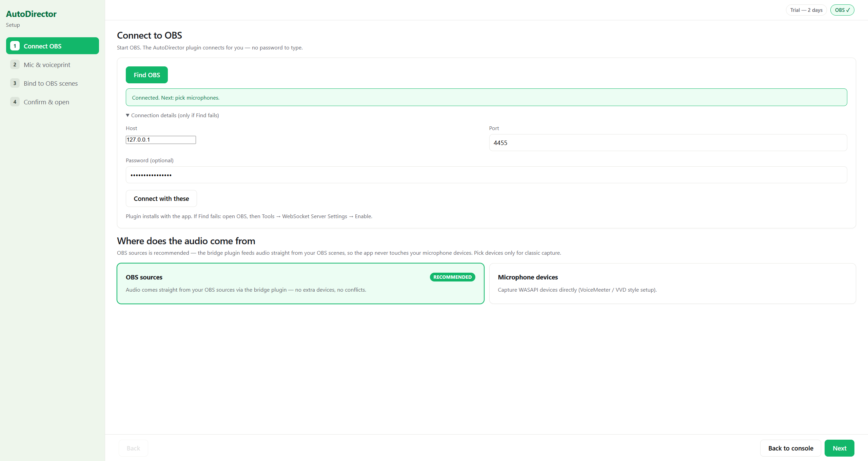This screenshot has width=868, height=461.
Task: Click the step 4 number badge
Action: coord(15,102)
